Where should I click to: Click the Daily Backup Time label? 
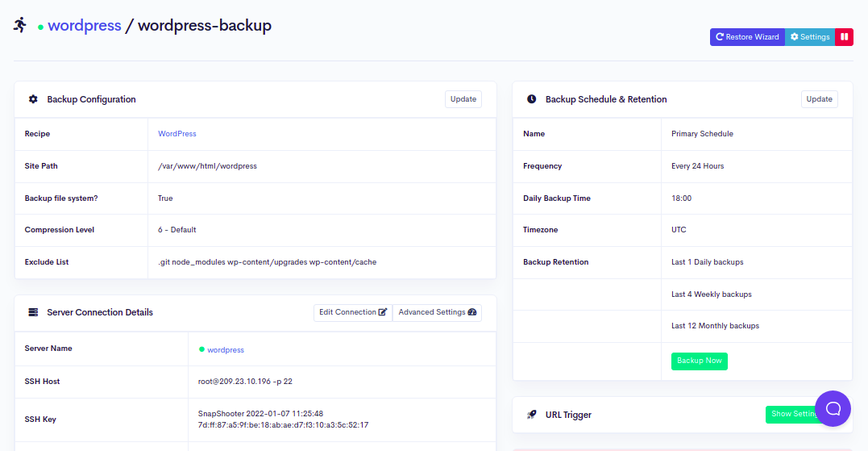(x=557, y=198)
